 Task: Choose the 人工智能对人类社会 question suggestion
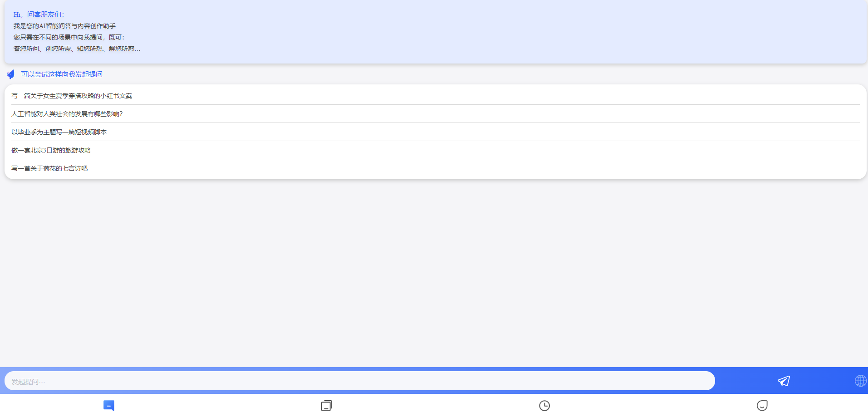[x=67, y=114]
